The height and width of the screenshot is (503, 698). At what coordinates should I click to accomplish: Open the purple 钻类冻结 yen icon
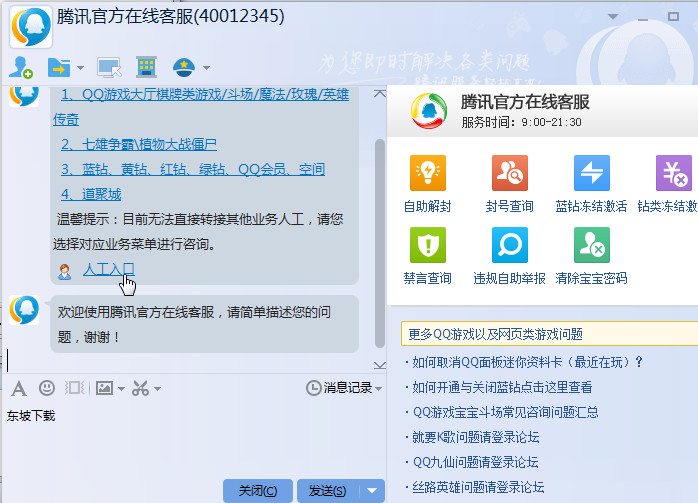674,173
